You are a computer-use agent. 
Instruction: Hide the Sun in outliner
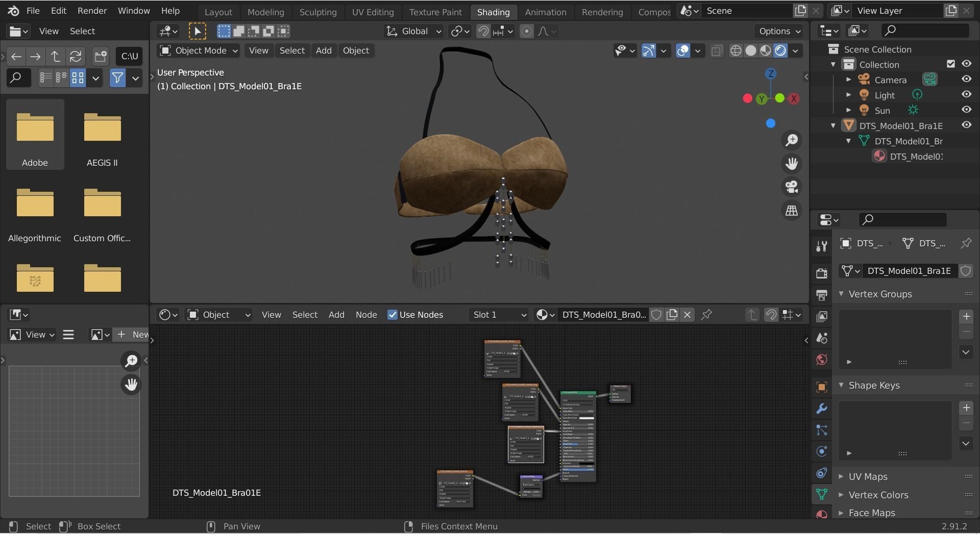966,110
